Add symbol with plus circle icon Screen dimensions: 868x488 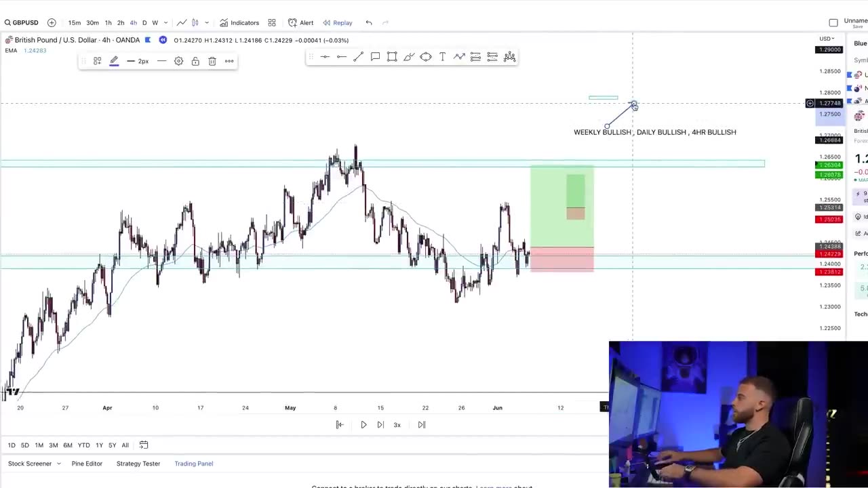coord(52,22)
